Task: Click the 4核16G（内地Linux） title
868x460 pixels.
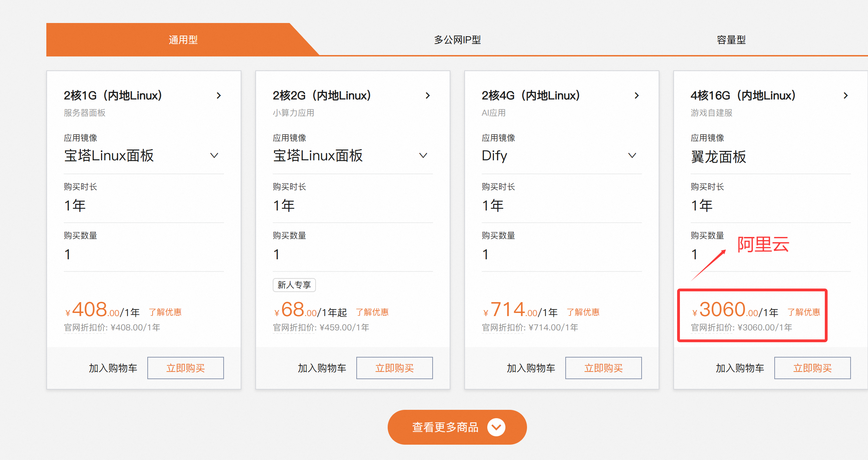Action: tap(743, 95)
